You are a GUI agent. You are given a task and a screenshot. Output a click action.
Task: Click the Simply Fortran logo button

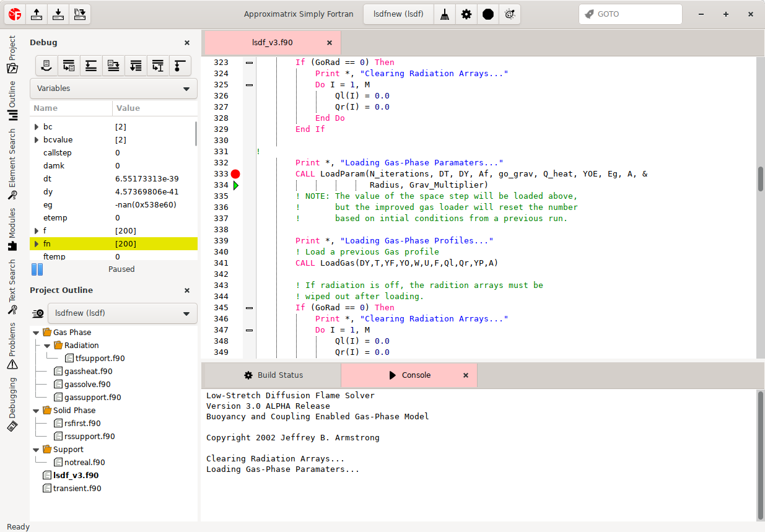(15, 14)
